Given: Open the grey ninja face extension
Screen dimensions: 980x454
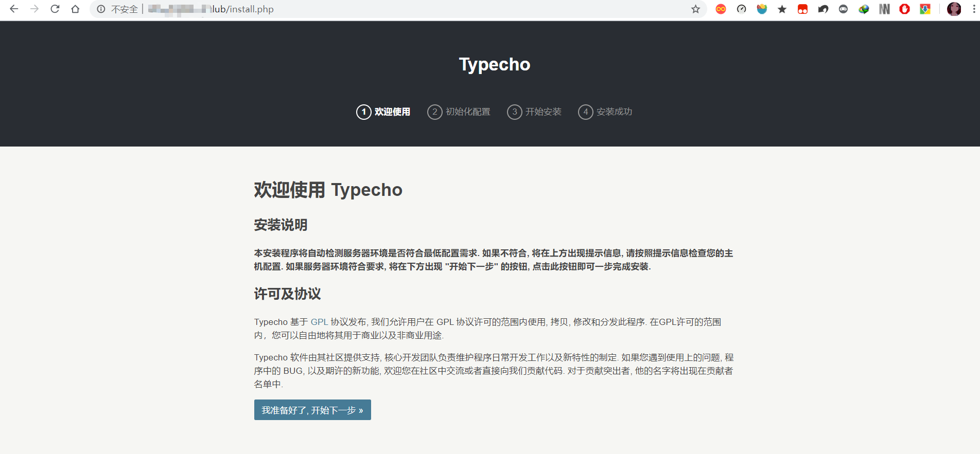Looking at the screenshot, I should 843,9.
